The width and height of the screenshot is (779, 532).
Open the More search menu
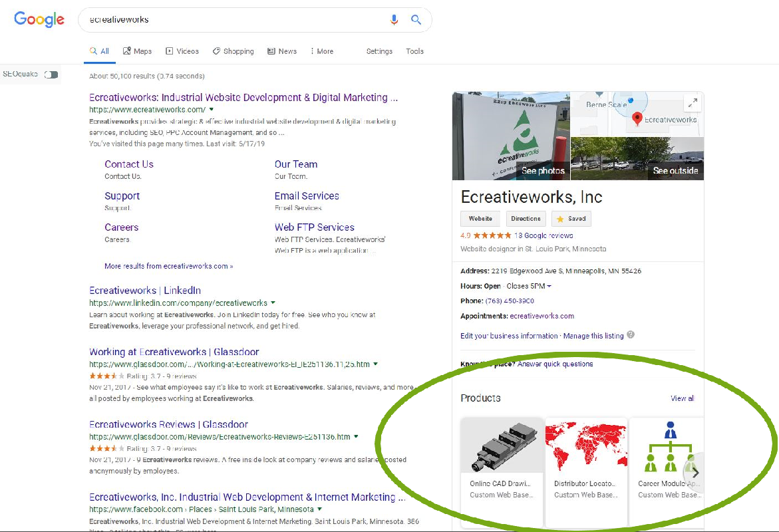coord(321,51)
